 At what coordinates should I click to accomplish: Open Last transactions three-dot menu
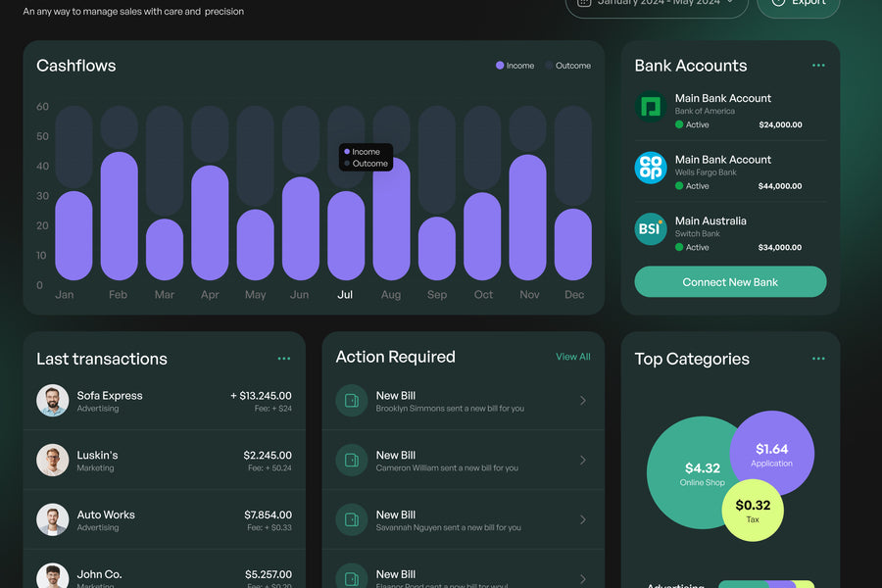coord(284,359)
